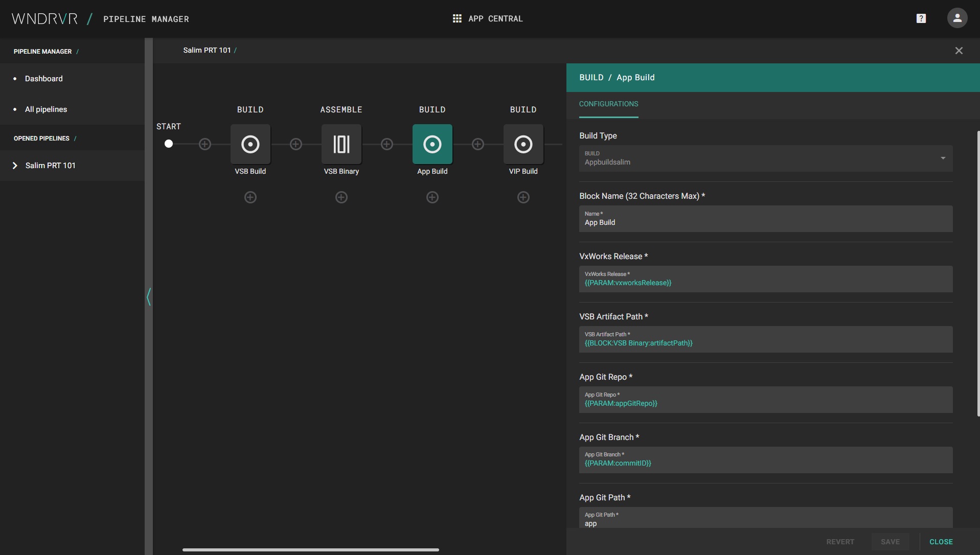Click the BUILD / App Build panel header
980x555 pixels.
(x=773, y=78)
